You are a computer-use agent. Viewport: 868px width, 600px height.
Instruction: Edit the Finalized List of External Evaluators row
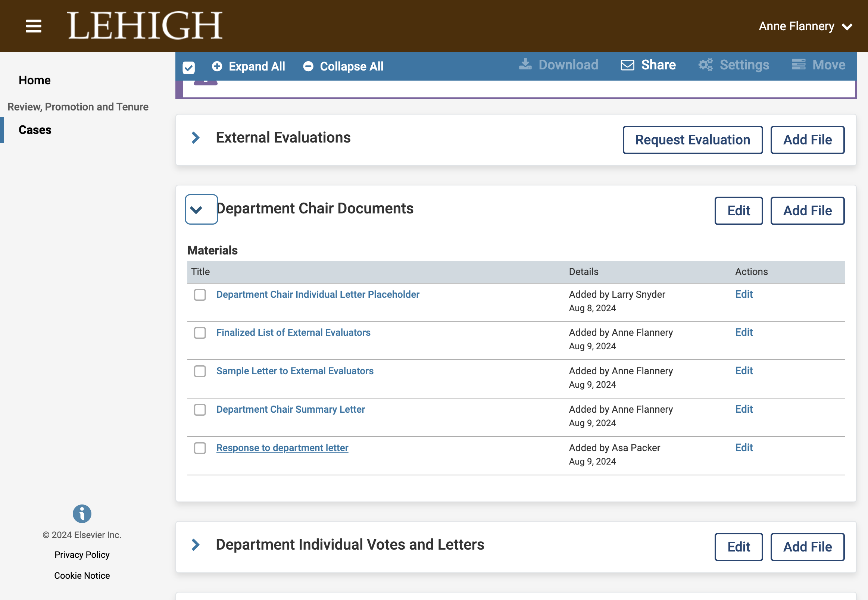(744, 332)
